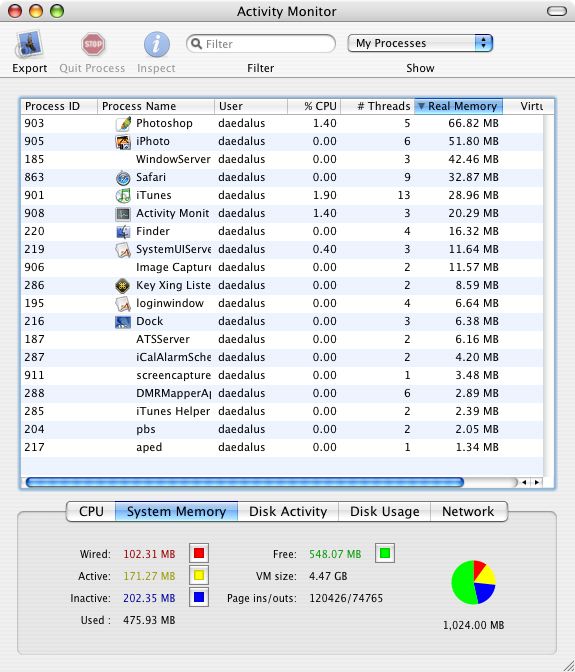Sort by the cut-off Virtual Memory column header
The width and height of the screenshot is (575, 672).
(x=528, y=106)
